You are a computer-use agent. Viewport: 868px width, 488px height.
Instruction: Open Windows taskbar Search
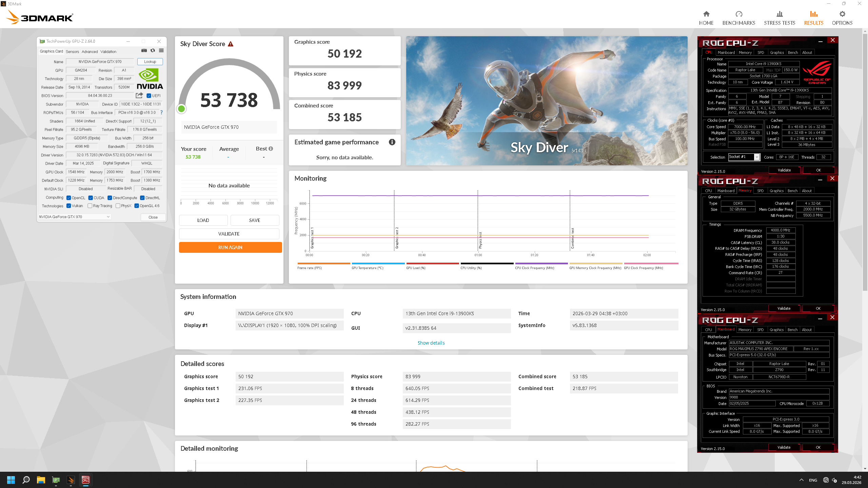click(26, 480)
